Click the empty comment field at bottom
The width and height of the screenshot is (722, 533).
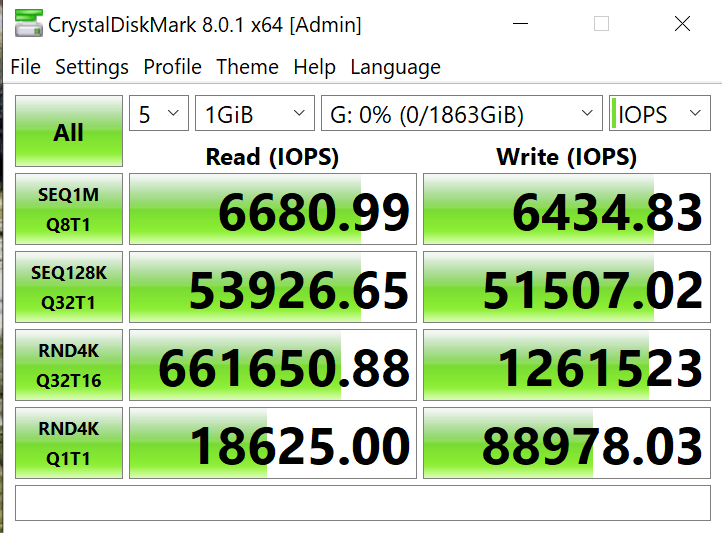point(362,503)
